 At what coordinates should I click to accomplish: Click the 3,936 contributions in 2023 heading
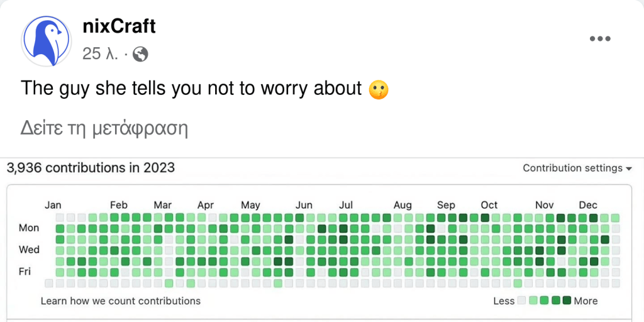point(91,168)
